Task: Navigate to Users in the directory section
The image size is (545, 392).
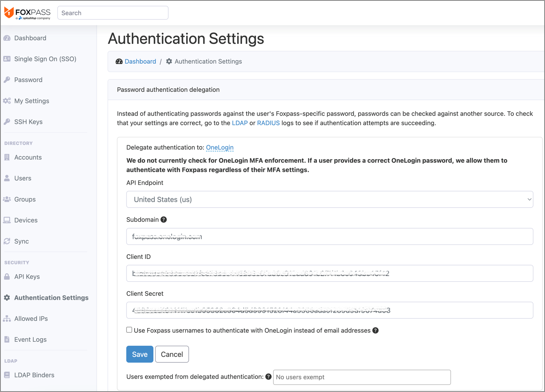Action: point(23,178)
